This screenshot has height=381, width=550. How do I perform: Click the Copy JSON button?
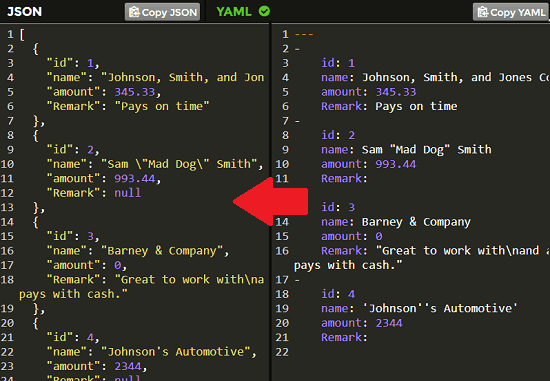(162, 12)
